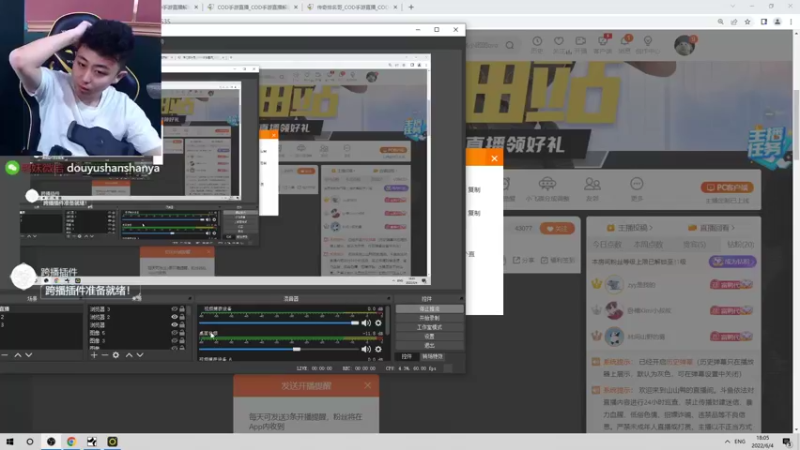Toggle lock on 浏览器 2 source
This screenshot has height=450, width=800.
click(x=182, y=317)
